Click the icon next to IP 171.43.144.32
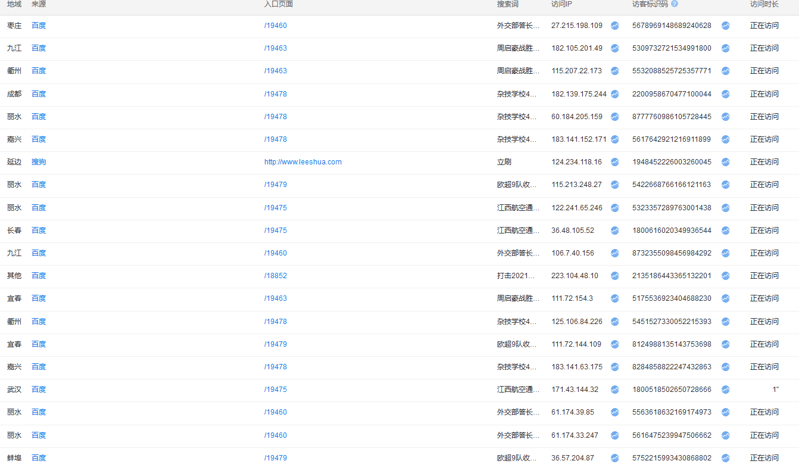 [615, 390]
